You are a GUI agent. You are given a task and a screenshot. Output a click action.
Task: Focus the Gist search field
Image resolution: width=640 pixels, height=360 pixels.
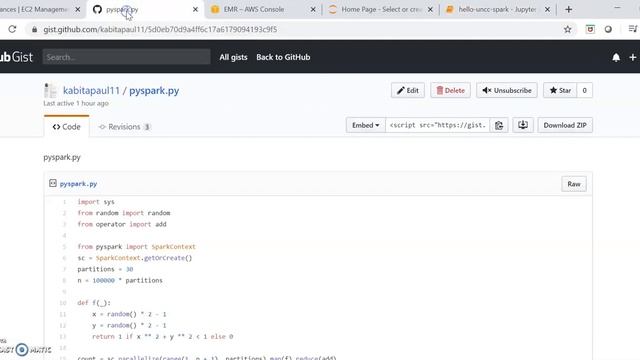(x=127, y=57)
